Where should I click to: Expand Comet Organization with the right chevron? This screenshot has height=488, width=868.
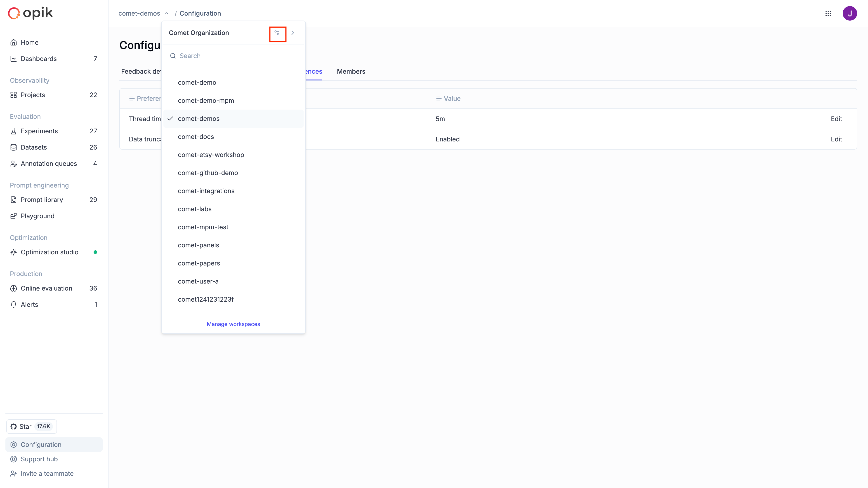coord(292,33)
